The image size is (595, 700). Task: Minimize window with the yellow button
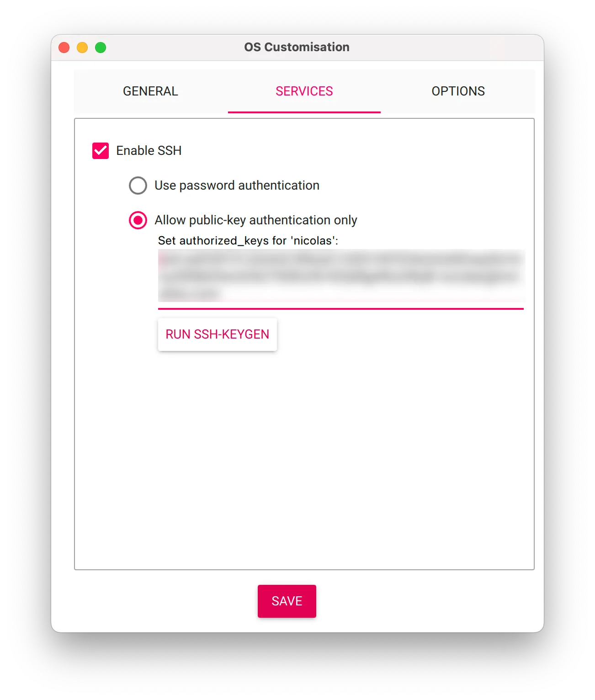(82, 48)
